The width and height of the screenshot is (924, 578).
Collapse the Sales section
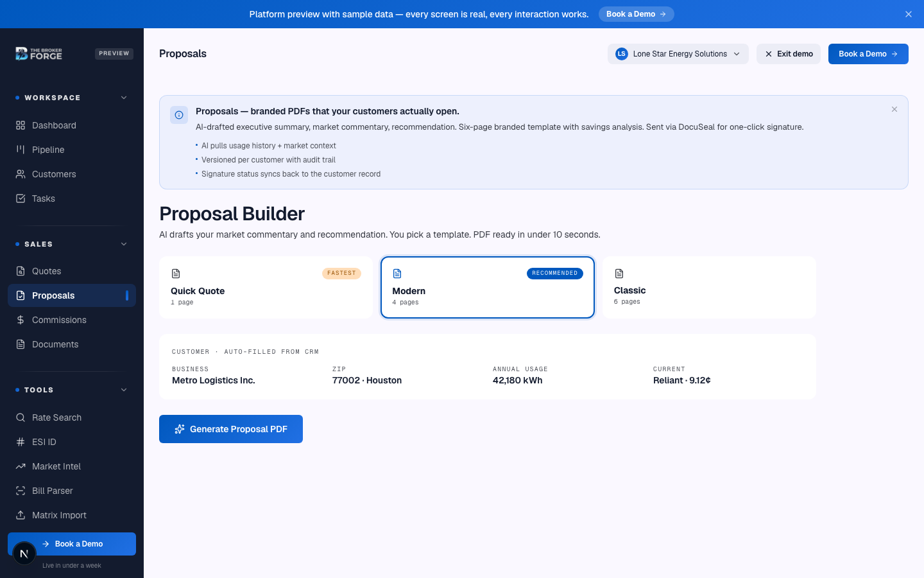[x=124, y=244]
